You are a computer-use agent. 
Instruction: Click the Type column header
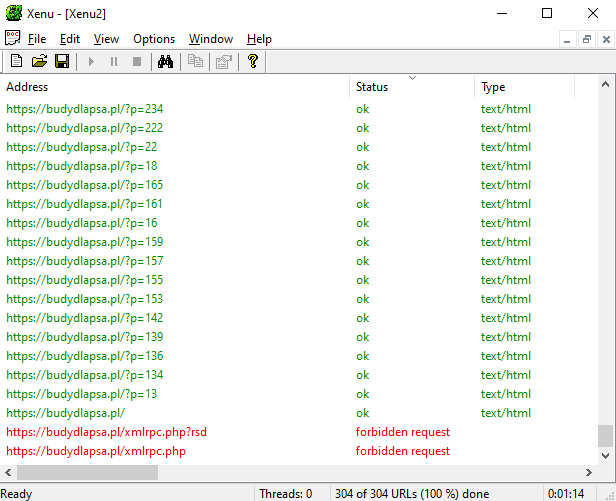point(524,87)
